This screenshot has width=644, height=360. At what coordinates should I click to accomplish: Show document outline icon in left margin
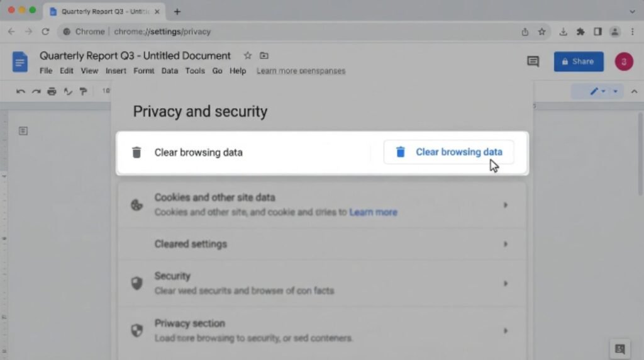[23, 131]
